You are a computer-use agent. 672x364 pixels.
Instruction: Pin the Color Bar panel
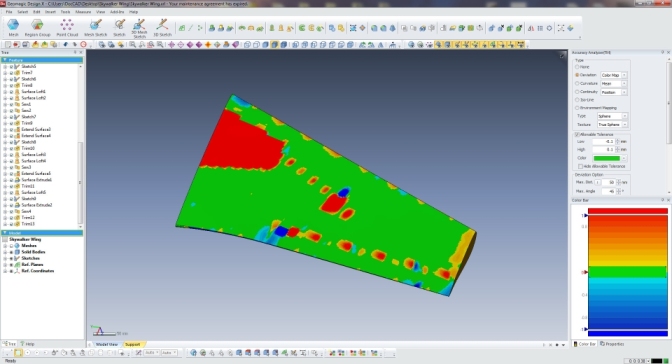tap(662, 200)
